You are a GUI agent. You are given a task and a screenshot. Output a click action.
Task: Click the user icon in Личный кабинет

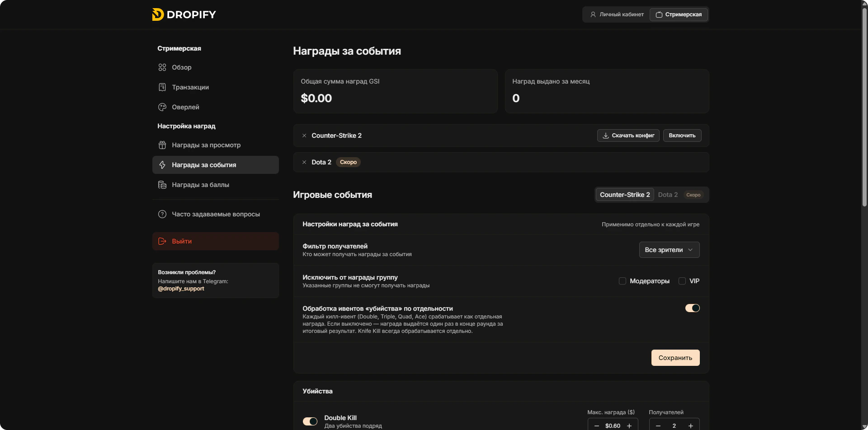(593, 14)
